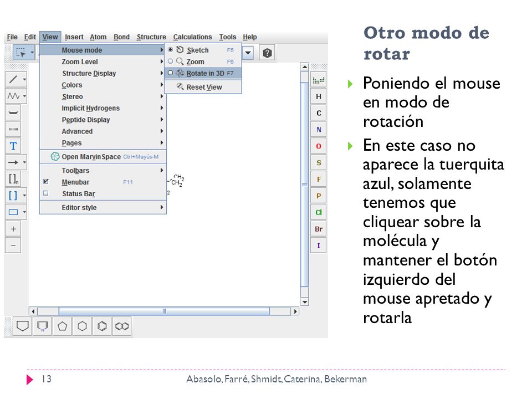Select the single bond drawing tool
532x399 pixels.
[13, 79]
